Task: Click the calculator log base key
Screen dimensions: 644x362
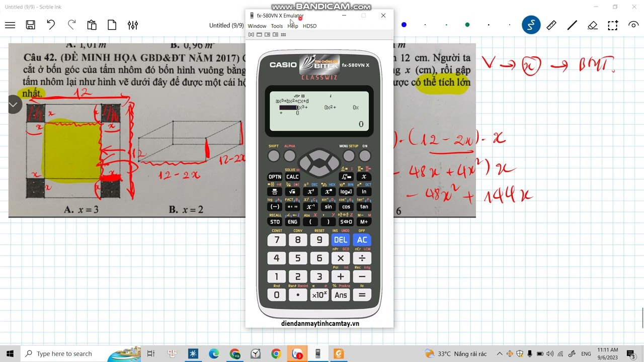Action: click(x=346, y=192)
